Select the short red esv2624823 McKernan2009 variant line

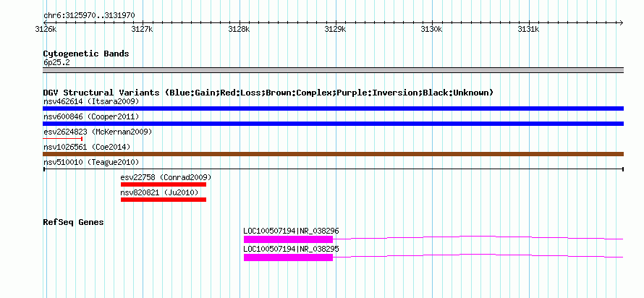pos(62,139)
